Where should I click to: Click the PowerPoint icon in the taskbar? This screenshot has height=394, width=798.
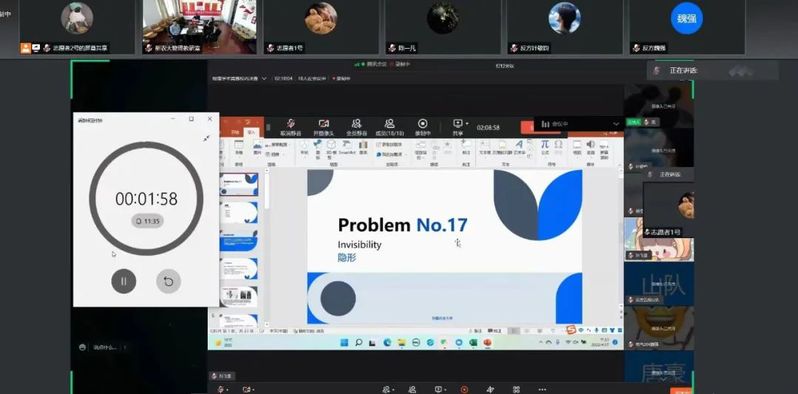tap(487, 343)
